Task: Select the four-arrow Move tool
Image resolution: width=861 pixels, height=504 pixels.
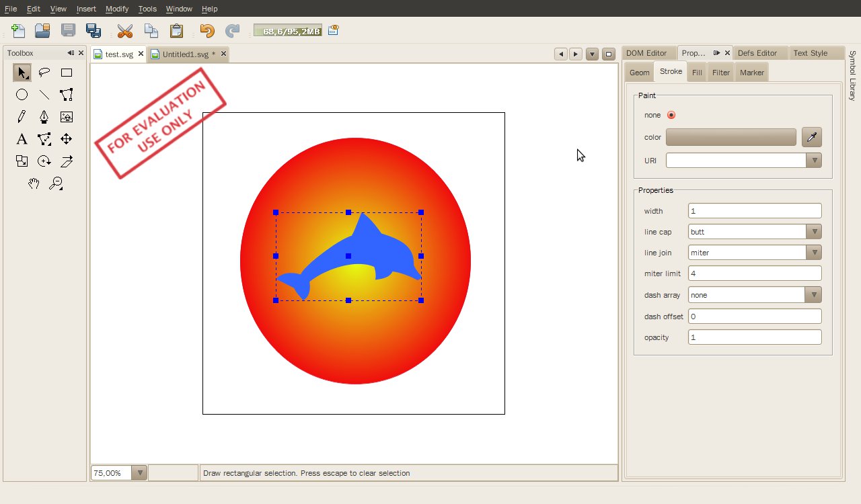Action: tap(66, 139)
